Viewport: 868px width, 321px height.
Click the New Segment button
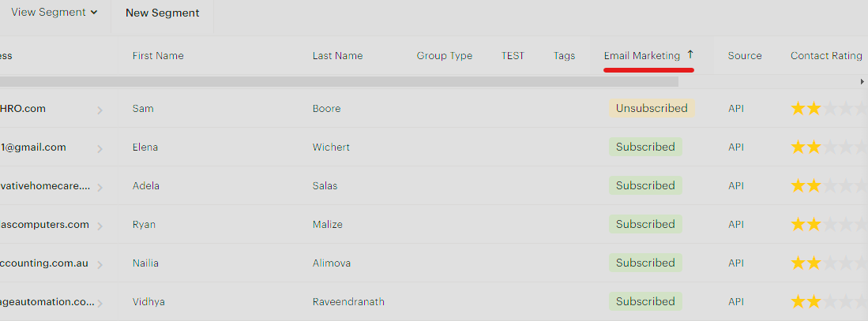162,13
